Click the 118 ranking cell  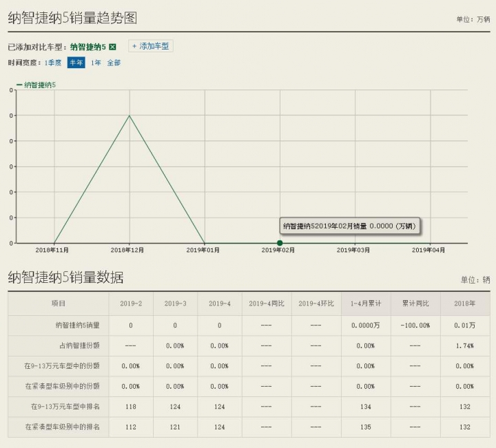(x=131, y=406)
